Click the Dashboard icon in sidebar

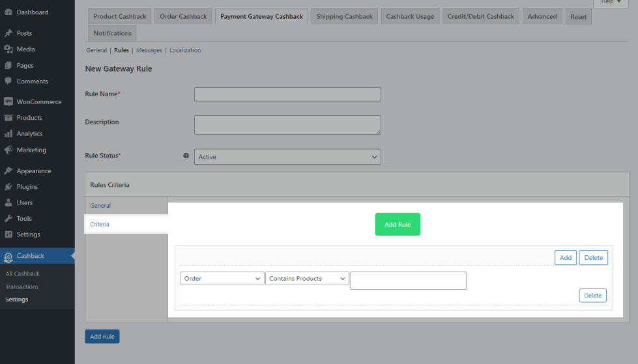tap(8, 12)
